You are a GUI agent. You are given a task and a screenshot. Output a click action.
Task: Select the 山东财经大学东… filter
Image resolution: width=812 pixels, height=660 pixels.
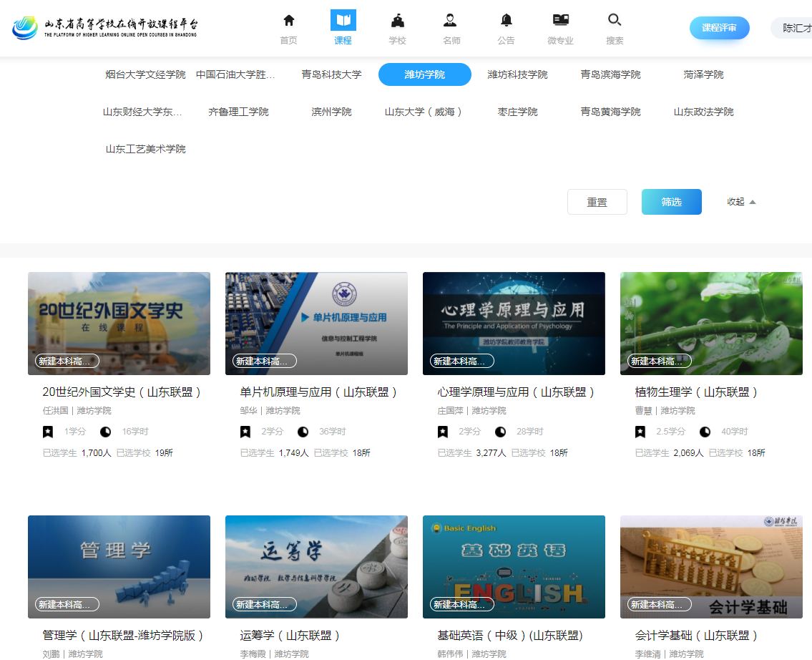tap(142, 112)
